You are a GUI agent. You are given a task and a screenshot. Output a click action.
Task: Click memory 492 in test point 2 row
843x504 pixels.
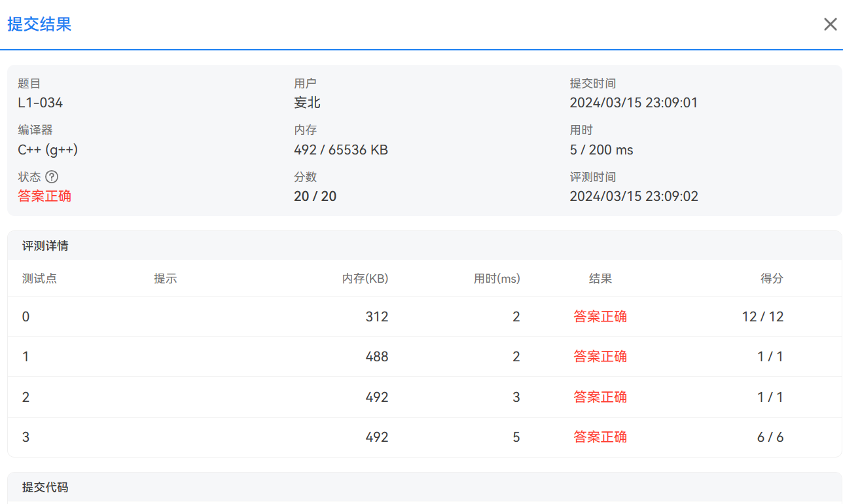(377, 397)
